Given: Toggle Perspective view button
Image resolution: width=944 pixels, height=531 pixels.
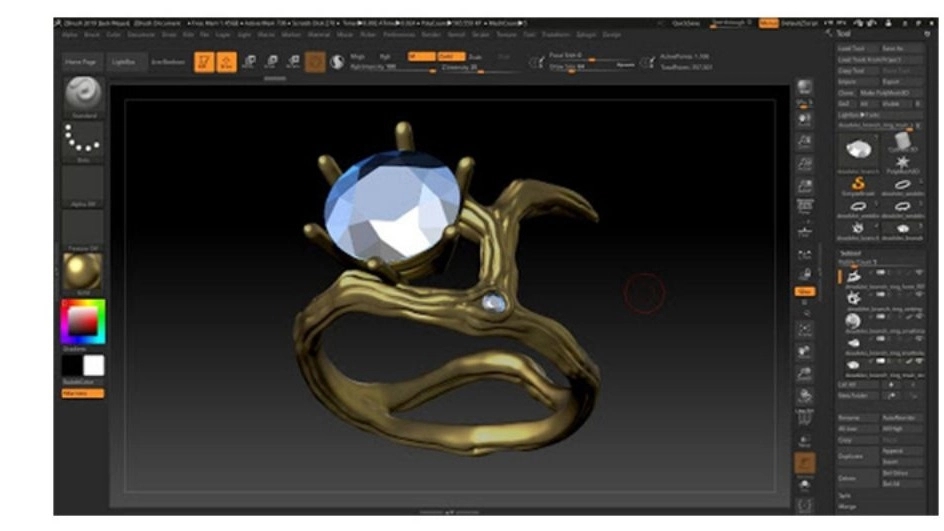Looking at the screenshot, I should [x=804, y=208].
